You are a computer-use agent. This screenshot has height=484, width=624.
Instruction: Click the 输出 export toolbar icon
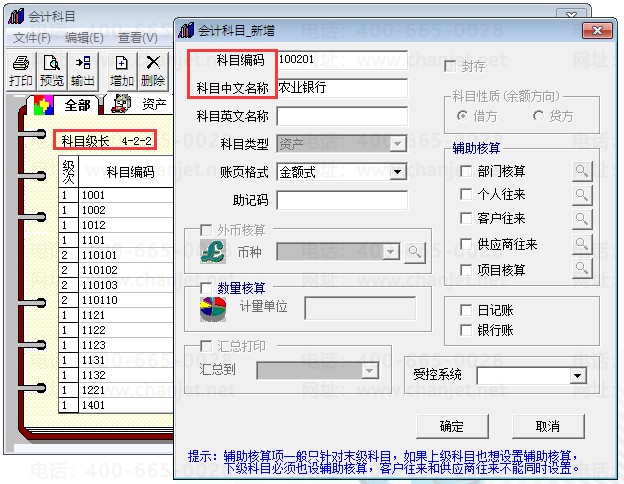[x=83, y=71]
